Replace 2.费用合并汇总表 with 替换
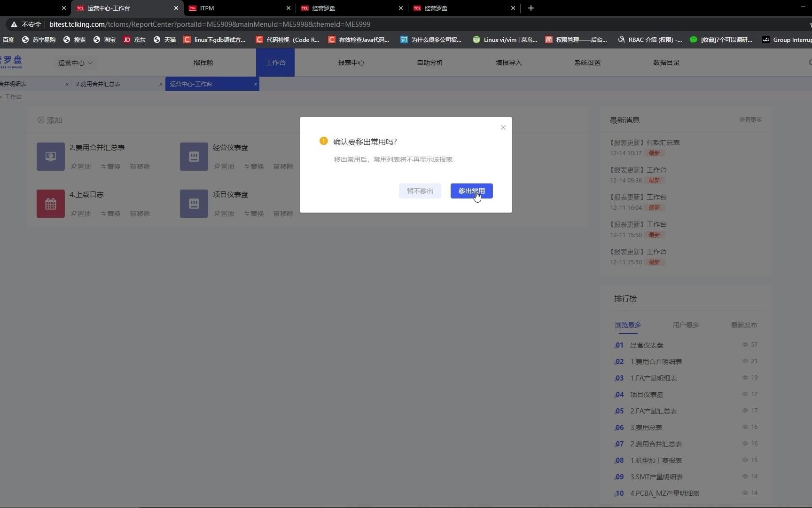Viewport: 812px width, 508px height. pos(110,167)
